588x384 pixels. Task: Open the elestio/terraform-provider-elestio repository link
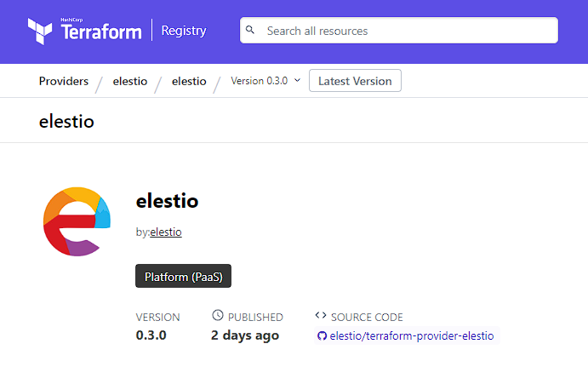click(411, 335)
